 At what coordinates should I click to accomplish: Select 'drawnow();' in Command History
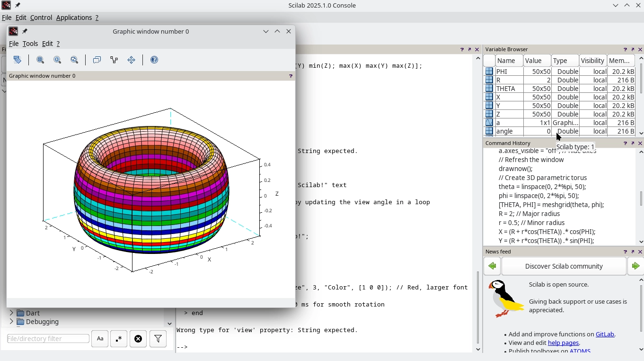point(516,169)
